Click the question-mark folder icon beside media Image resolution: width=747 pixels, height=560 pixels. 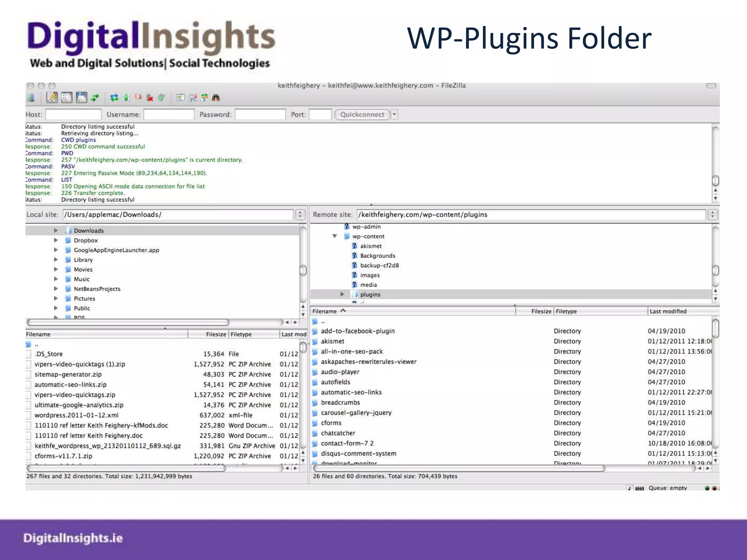point(354,285)
